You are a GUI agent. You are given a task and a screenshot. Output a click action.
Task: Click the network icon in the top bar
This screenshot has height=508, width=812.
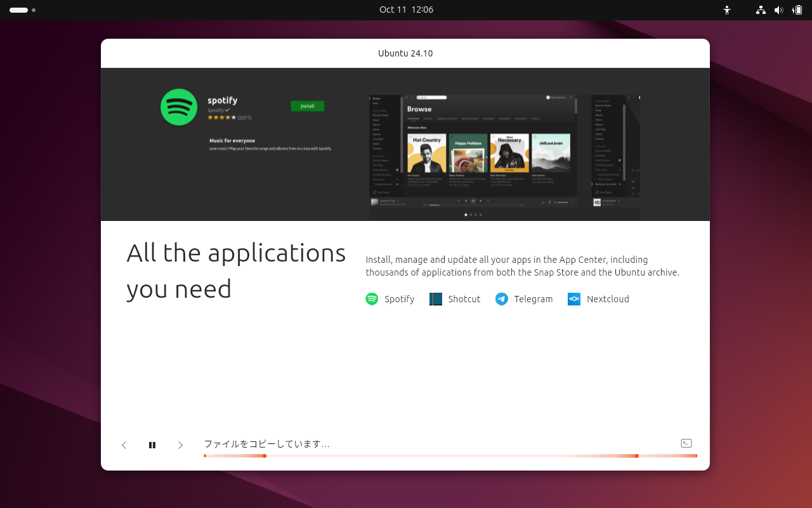760,10
